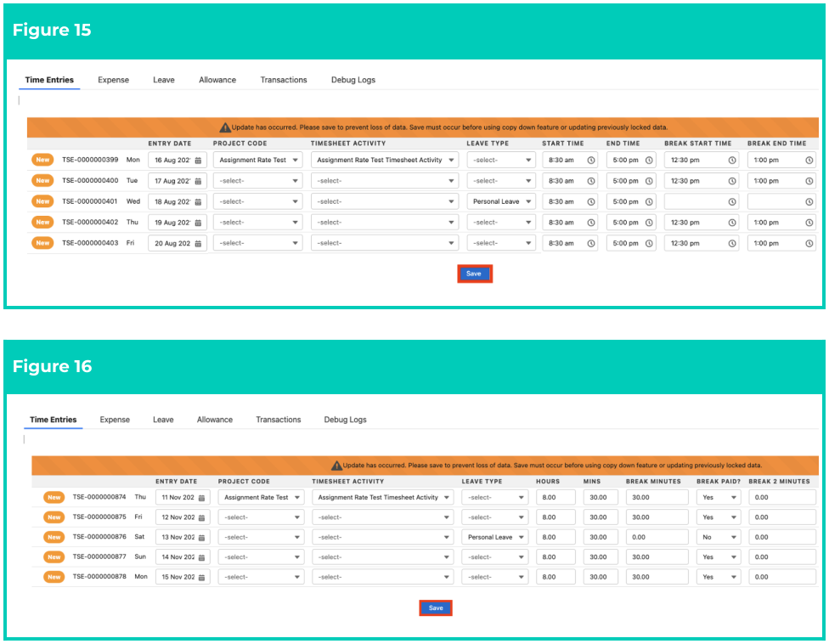Screen dimensions: 829x644
Task: Open Project Code dropdown for TSE-0000000874
Action: tap(261, 498)
